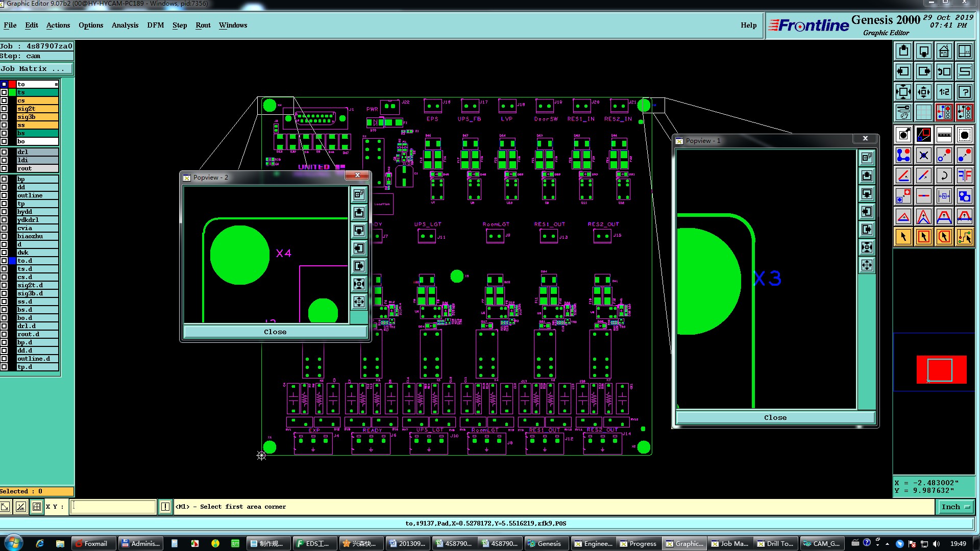
Task: Click bottom pan icon in Popview - 1 sidebar
Action: coord(867,265)
